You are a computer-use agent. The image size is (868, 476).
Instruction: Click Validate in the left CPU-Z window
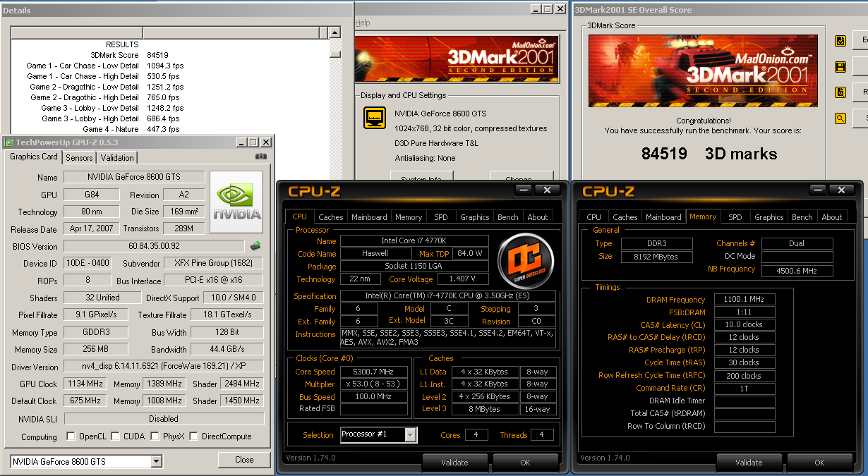point(454,463)
